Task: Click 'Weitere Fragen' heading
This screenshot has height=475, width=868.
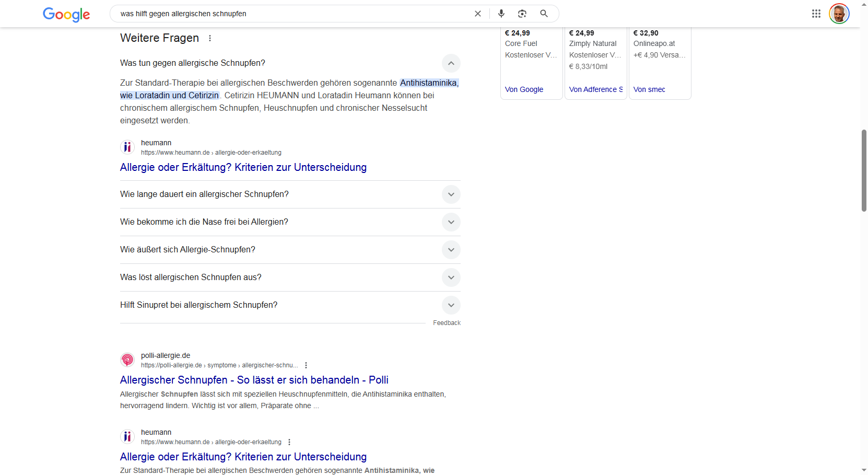Action: point(159,38)
